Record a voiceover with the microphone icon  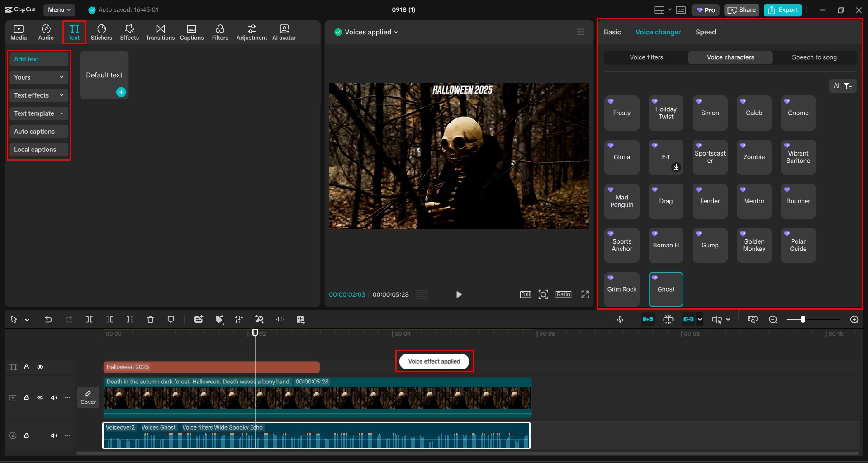click(x=620, y=319)
